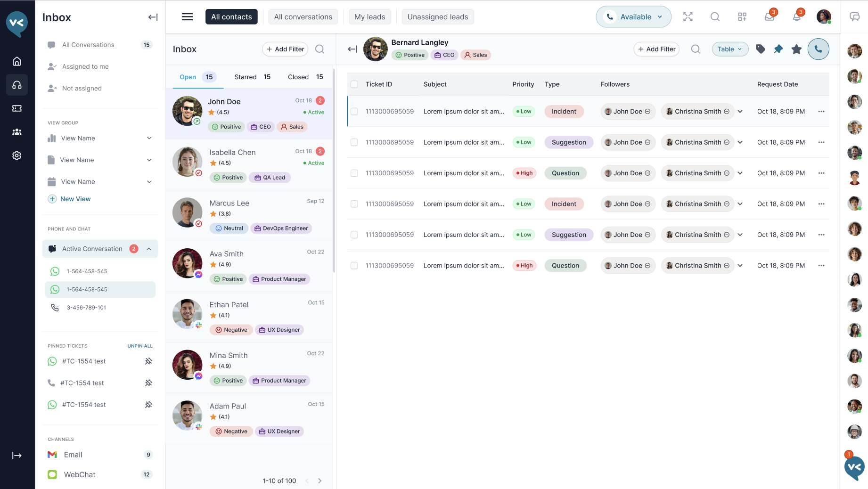Click the call phone icon in contact header
This screenshot has width=868, height=489.
[x=818, y=49]
